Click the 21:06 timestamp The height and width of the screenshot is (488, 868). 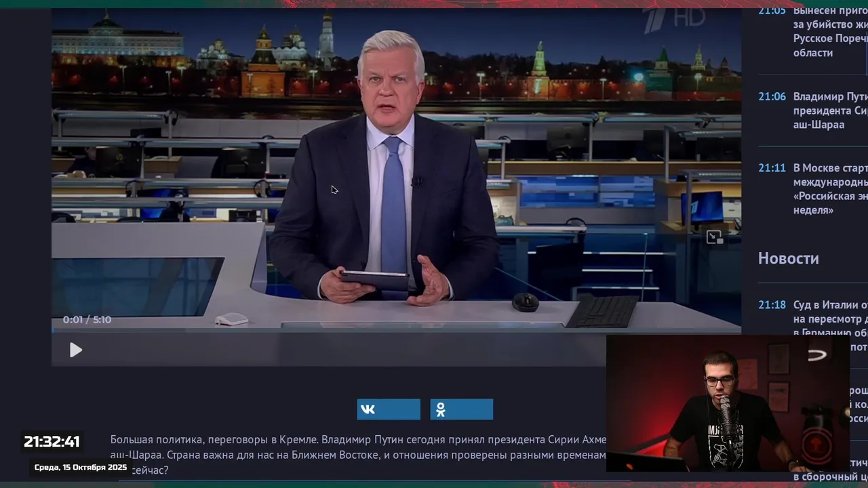772,96
